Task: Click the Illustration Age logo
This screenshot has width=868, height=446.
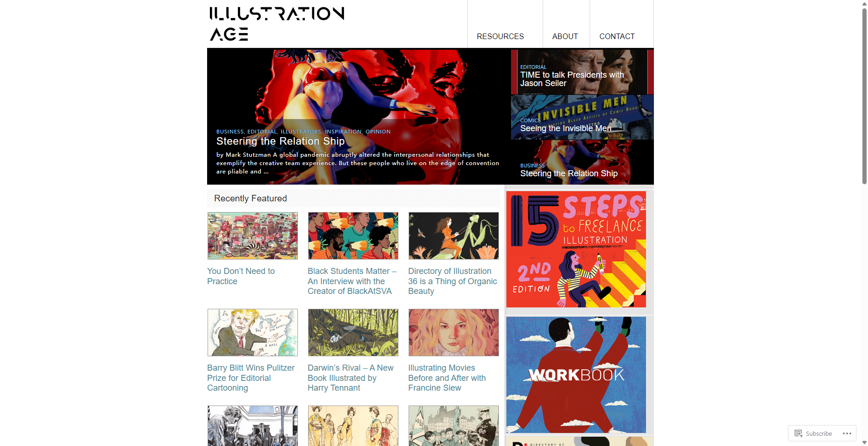Action: (x=276, y=24)
